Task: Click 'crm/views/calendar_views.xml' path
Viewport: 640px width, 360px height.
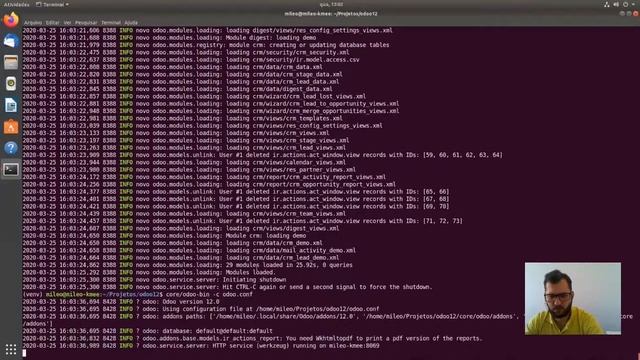Action: 299,162
